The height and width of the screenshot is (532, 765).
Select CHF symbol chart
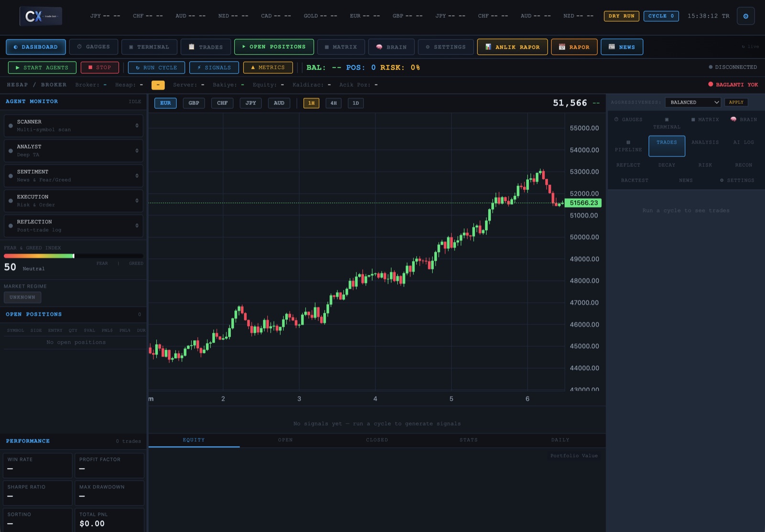[222, 103]
